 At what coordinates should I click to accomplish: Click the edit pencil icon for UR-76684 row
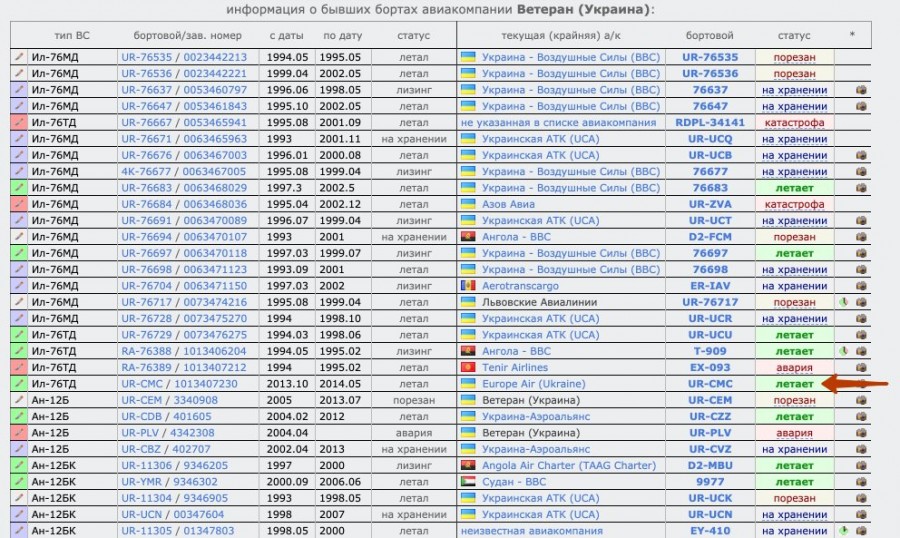tap(19, 204)
